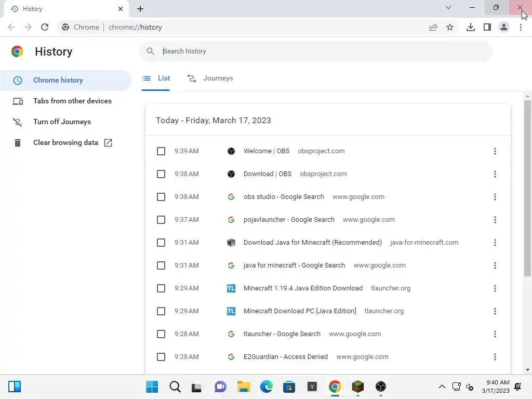Screen dimensions: 532x399
Task: Click the page scrollbar thumb
Action: [527, 188]
